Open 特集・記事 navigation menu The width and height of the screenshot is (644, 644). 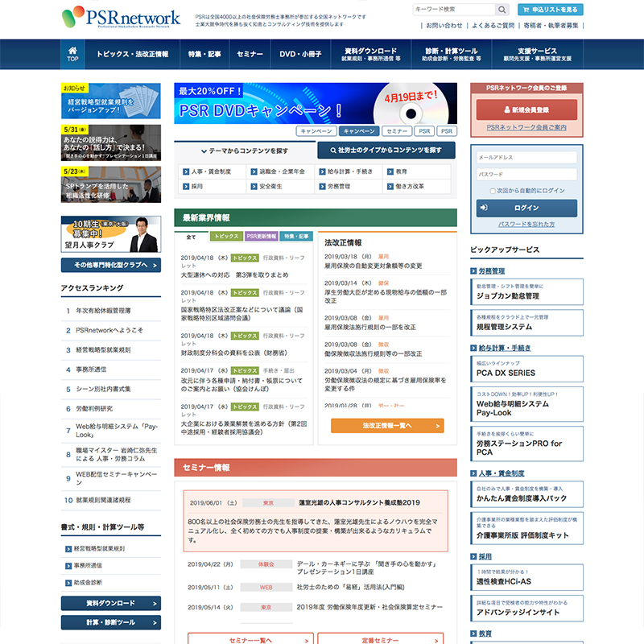(204, 54)
